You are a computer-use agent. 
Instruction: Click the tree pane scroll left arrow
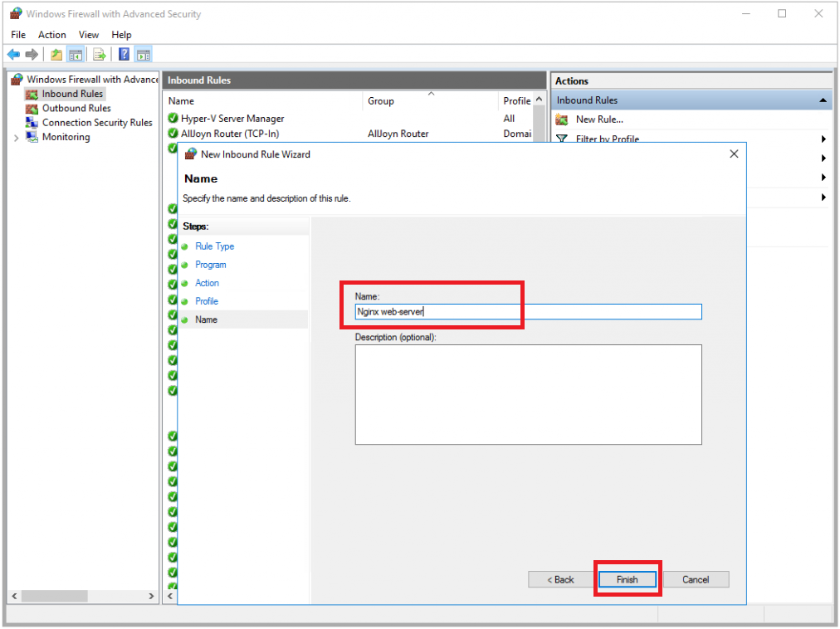14,596
